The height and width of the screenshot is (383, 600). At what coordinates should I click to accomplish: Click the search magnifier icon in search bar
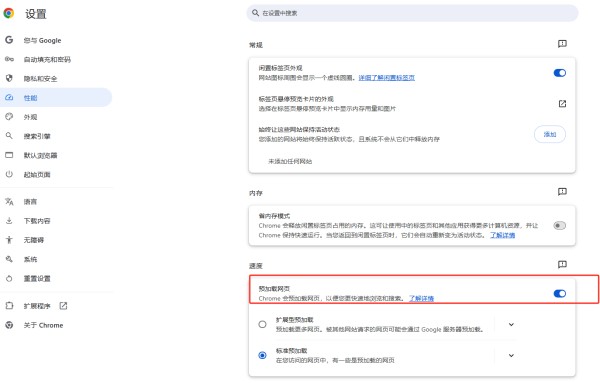point(255,13)
